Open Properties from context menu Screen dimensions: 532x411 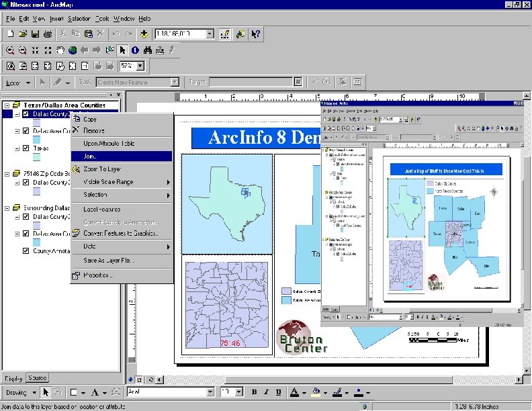click(122, 275)
